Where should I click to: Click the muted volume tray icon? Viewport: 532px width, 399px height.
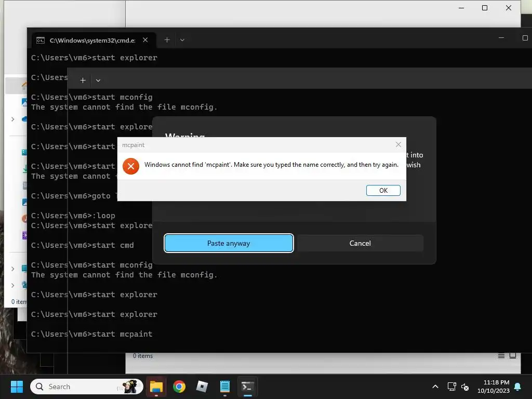465,387
